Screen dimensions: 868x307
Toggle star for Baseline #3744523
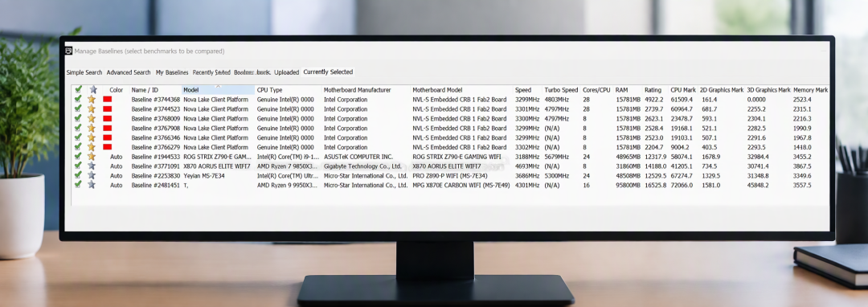(92, 109)
